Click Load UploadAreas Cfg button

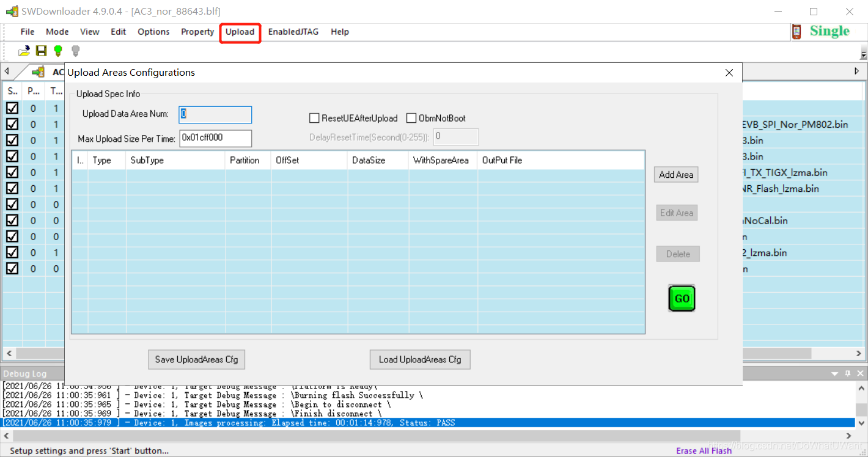(x=420, y=359)
